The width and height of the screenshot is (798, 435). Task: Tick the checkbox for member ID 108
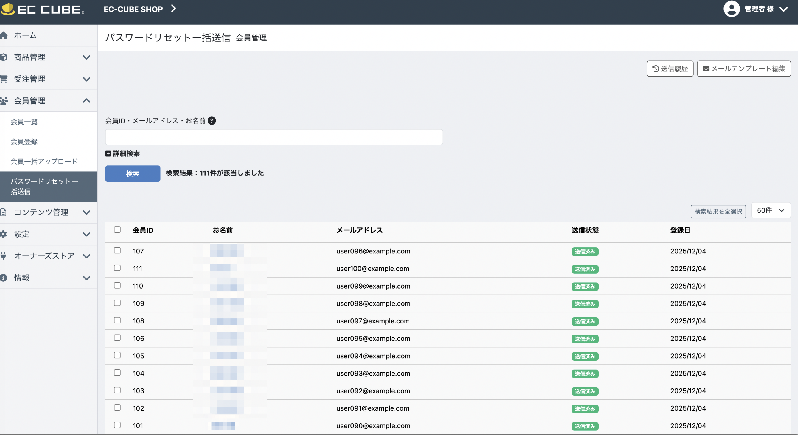tap(118, 320)
